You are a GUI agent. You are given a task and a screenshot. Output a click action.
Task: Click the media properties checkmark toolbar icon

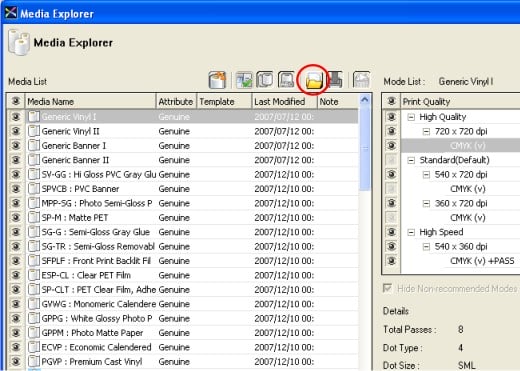coord(244,80)
